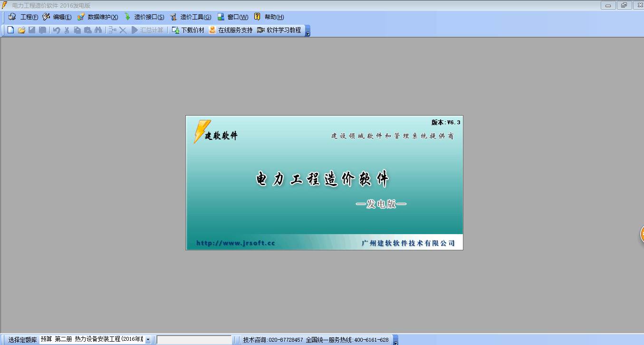644x345 pixels.
Task: Open find with the binoculars icon
Action: pos(98,30)
